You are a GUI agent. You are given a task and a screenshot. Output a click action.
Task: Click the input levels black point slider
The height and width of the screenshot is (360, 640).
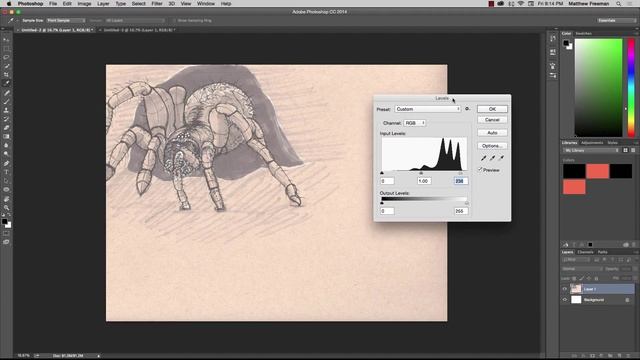pos(382,173)
